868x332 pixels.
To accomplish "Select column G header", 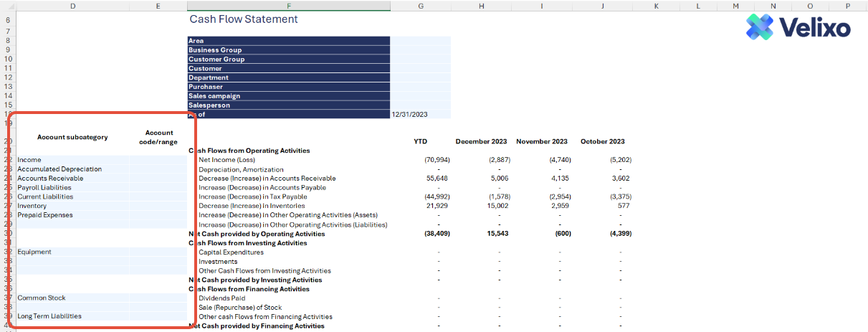I will [421, 6].
